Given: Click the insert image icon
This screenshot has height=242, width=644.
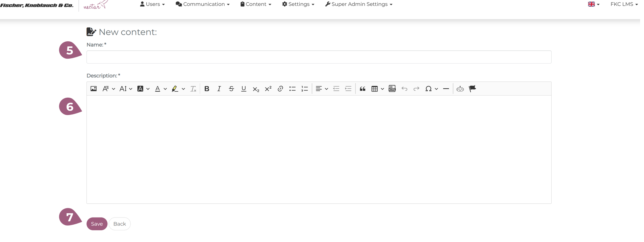Looking at the screenshot, I should tap(94, 89).
